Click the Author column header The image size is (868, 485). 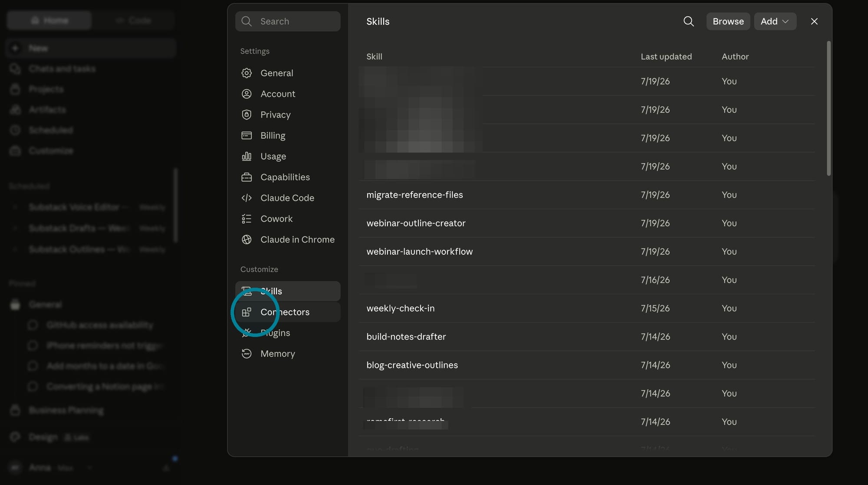(x=735, y=56)
